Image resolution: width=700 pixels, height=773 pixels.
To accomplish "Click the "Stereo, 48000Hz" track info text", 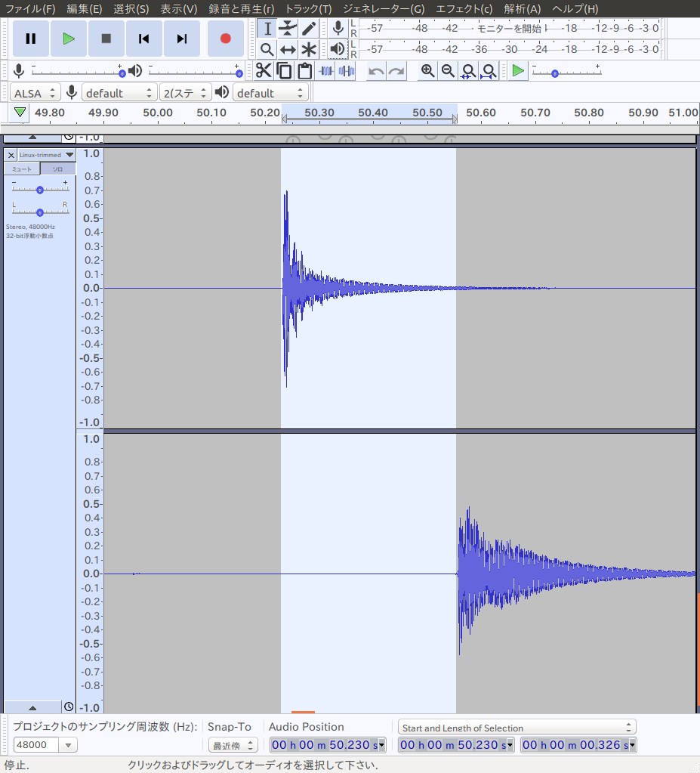I will [30, 227].
